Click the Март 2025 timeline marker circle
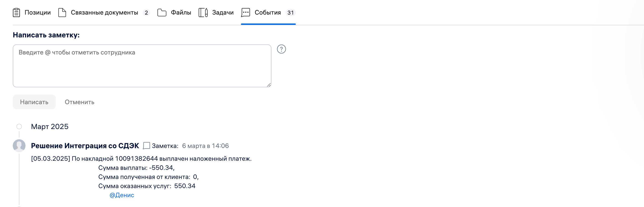The height and width of the screenshot is (207, 644). [19, 127]
